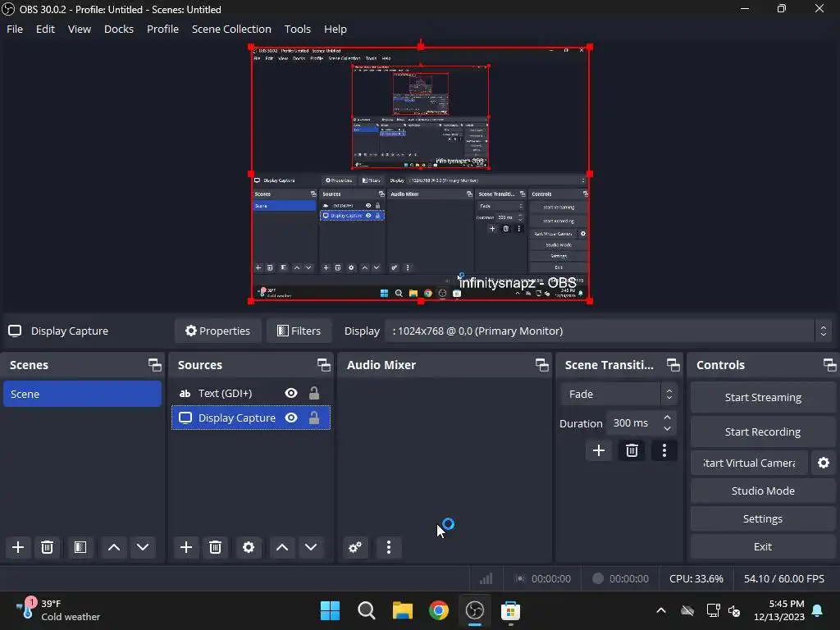Pop out the Sources dock
This screenshot has width=840, height=630.
(323, 365)
